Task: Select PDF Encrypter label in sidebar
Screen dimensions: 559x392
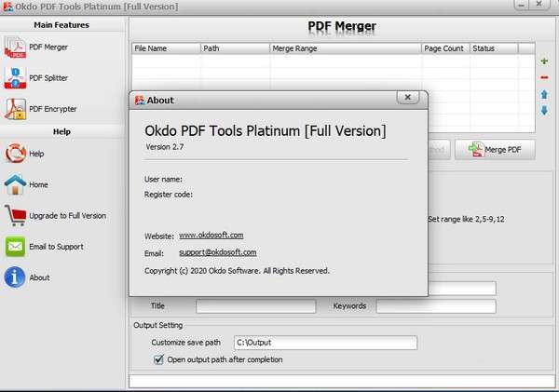Action: (x=53, y=109)
